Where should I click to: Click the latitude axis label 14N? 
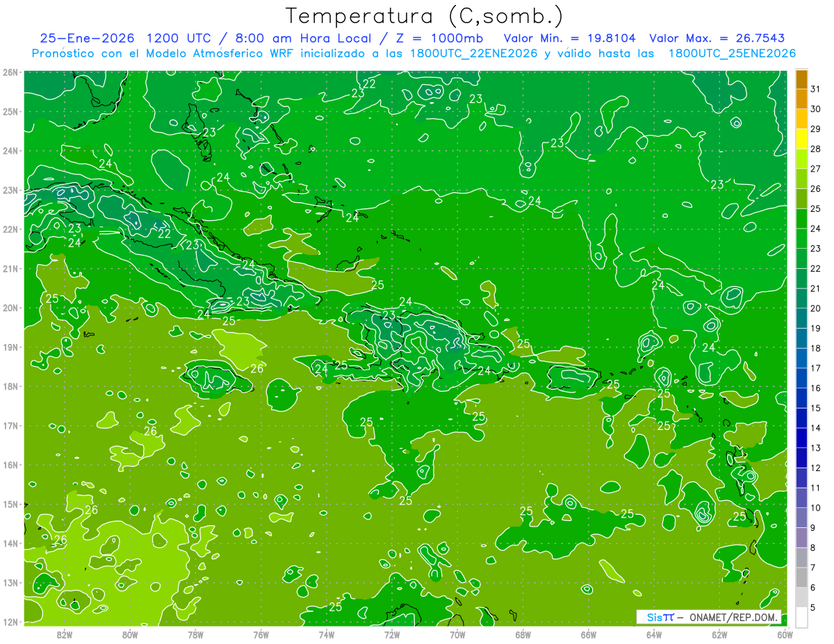coord(10,543)
